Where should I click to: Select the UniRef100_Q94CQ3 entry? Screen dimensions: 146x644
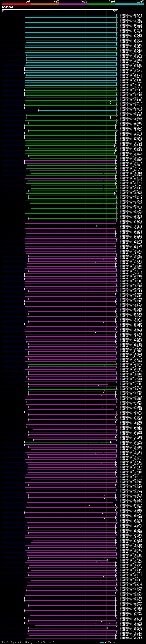[x=131, y=100]
